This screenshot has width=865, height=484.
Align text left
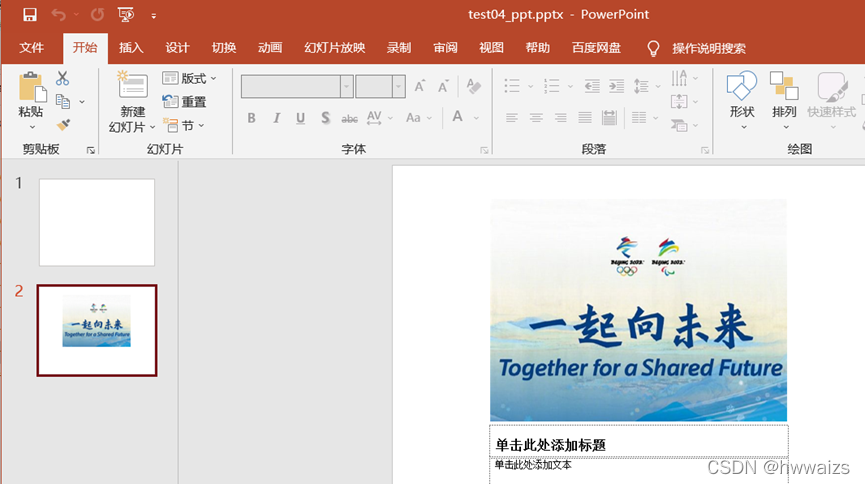(512, 118)
